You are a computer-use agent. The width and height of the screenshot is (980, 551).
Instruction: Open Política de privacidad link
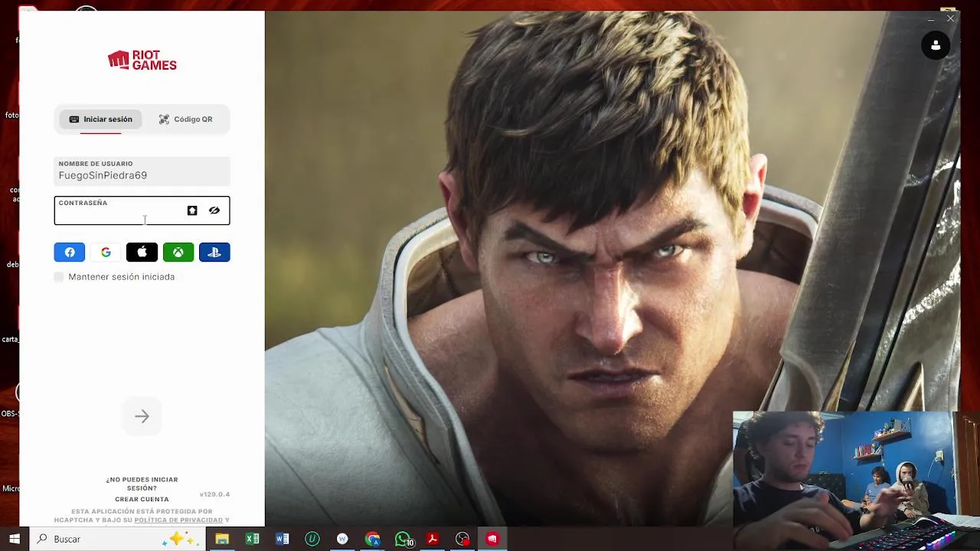(x=178, y=520)
